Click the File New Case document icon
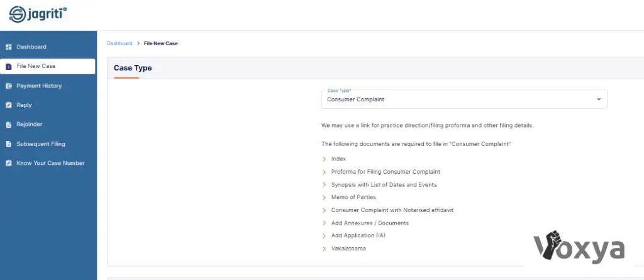Image resolution: width=644 pixels, height=280 pixels. pyautogui.click(x=9, y=67)
